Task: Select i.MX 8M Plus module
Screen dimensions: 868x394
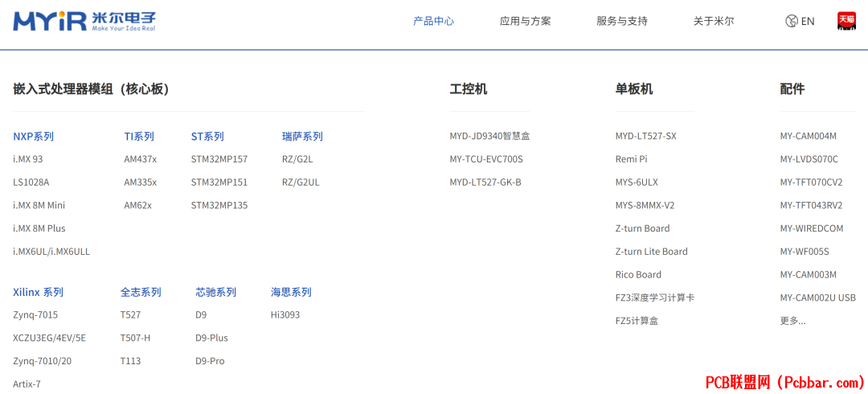Action: [x=39, y=228]
